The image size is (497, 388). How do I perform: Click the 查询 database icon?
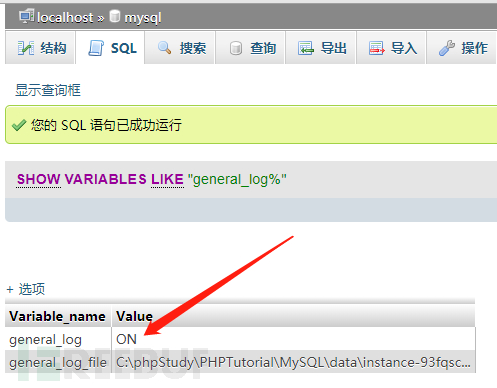236,48
